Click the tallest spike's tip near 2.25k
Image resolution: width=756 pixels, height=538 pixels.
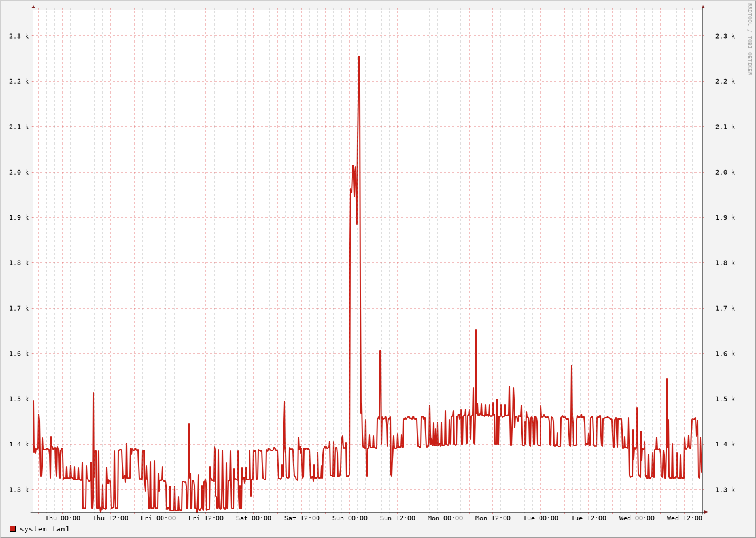click(x=359, y=57)
